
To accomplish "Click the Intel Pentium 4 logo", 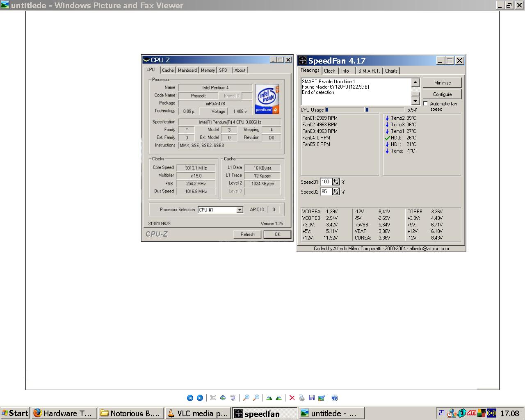I will pyautogui.click(x=267, y=98).
